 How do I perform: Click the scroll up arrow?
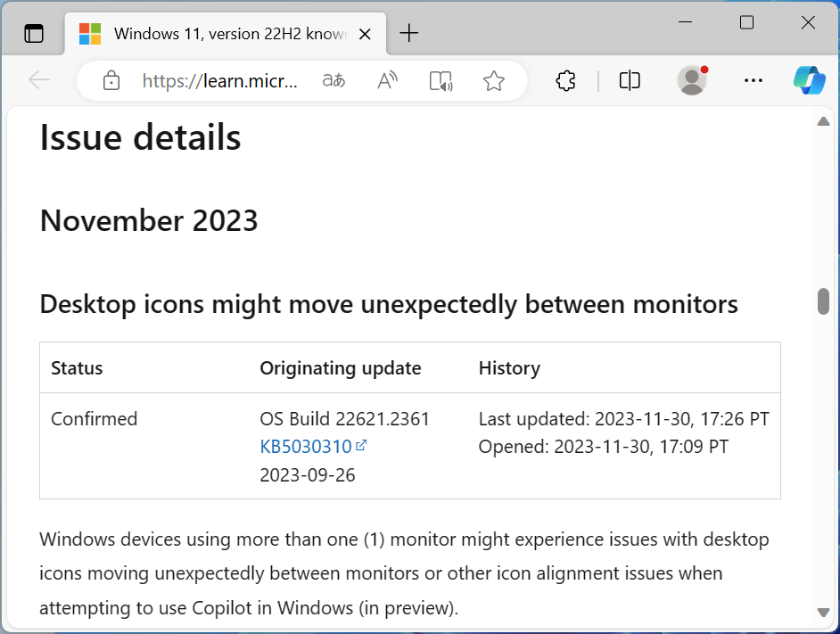824,121
